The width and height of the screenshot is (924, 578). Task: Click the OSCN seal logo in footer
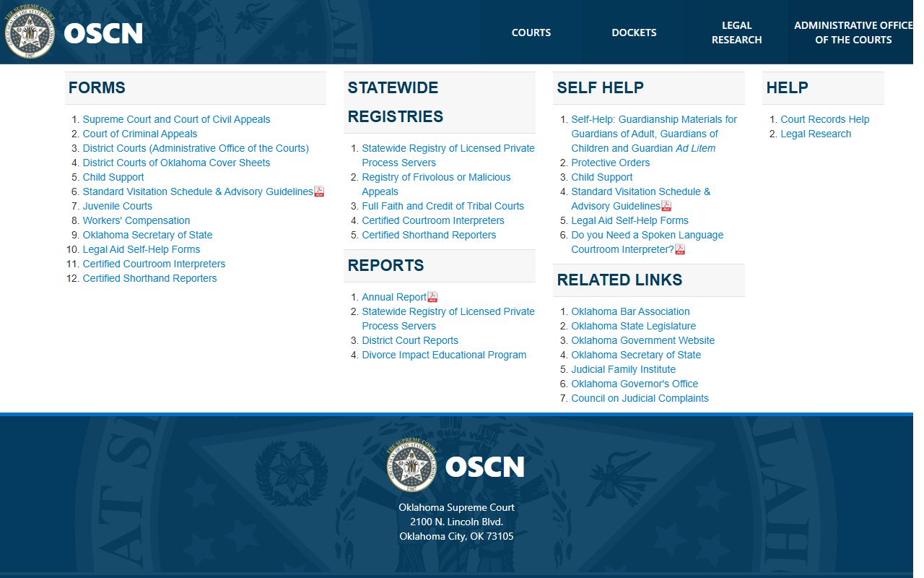coord(411,466)
